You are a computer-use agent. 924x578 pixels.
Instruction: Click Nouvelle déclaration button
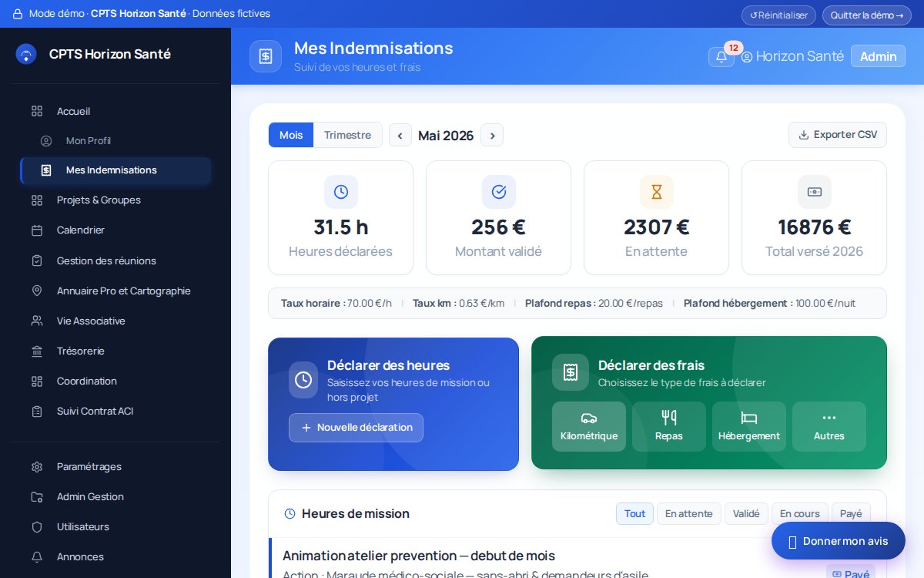click(356, 428)
